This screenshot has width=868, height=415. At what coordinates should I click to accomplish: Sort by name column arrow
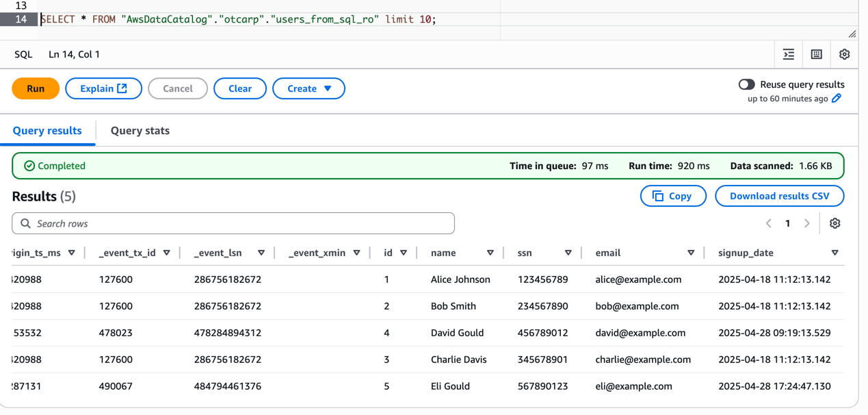pos(490,253)
